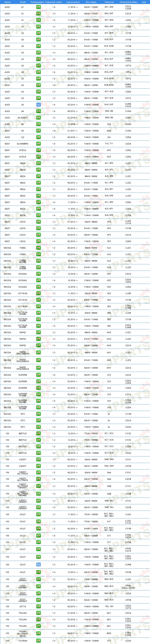The width and height of the screenshot is (150, 644).
Task: Click engine code cell CZCC
Action: point(128,98)
